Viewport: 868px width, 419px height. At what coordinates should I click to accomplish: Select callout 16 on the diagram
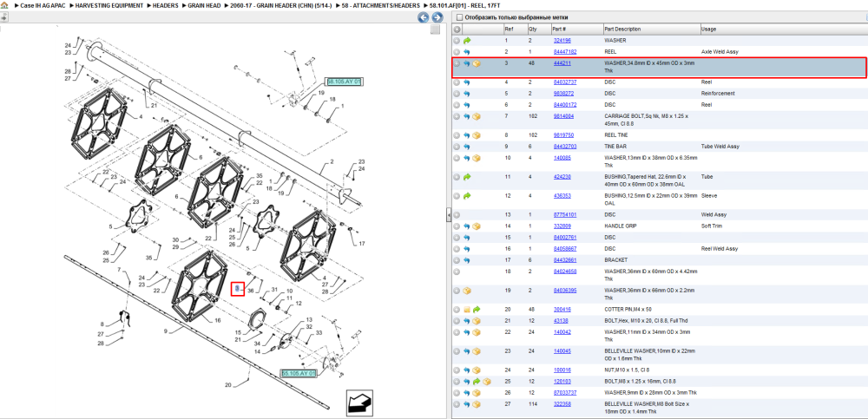(217, 320)
